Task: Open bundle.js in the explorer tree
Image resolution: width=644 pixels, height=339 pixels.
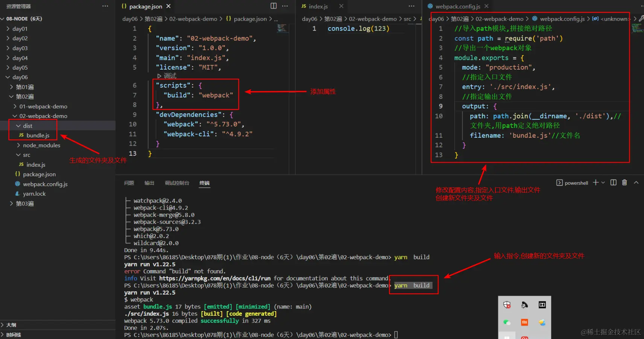Action: coord(38,135)
